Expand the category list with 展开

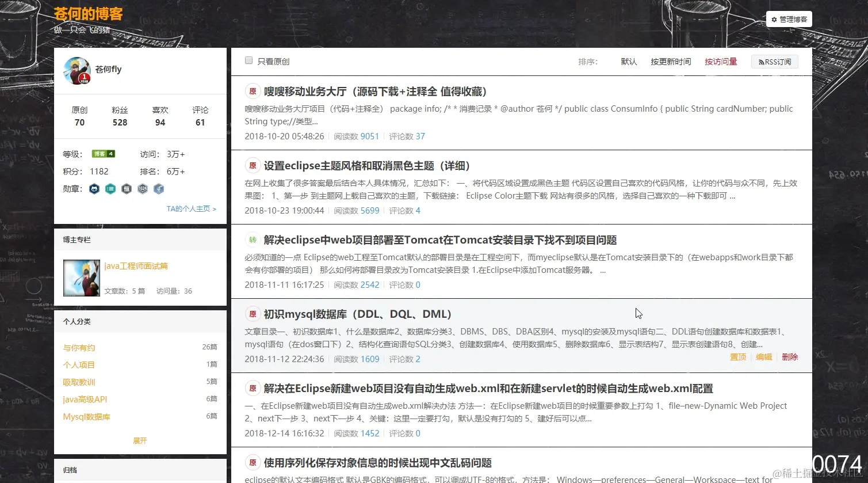140,440
